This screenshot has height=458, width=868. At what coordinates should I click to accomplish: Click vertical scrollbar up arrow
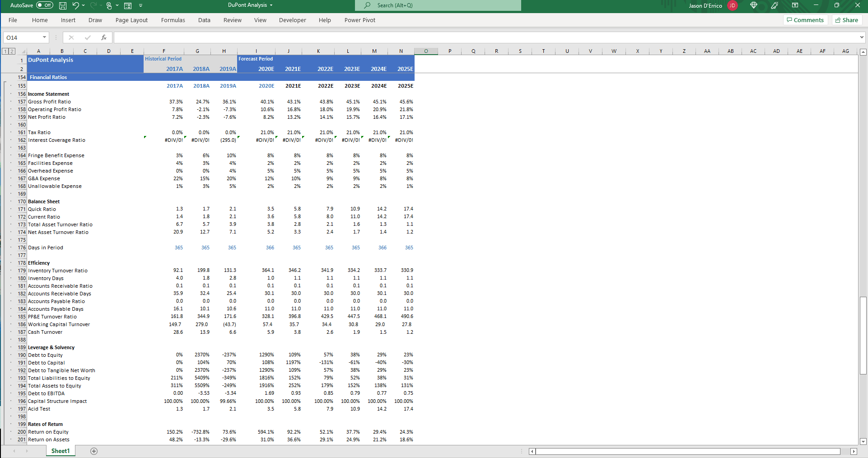click(x=863, y=52)
